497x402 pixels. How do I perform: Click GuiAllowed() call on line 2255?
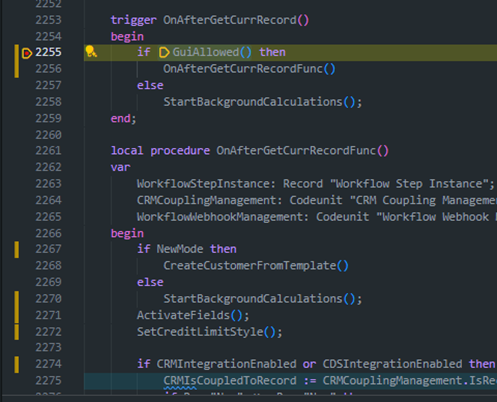(x=212, y=52)
